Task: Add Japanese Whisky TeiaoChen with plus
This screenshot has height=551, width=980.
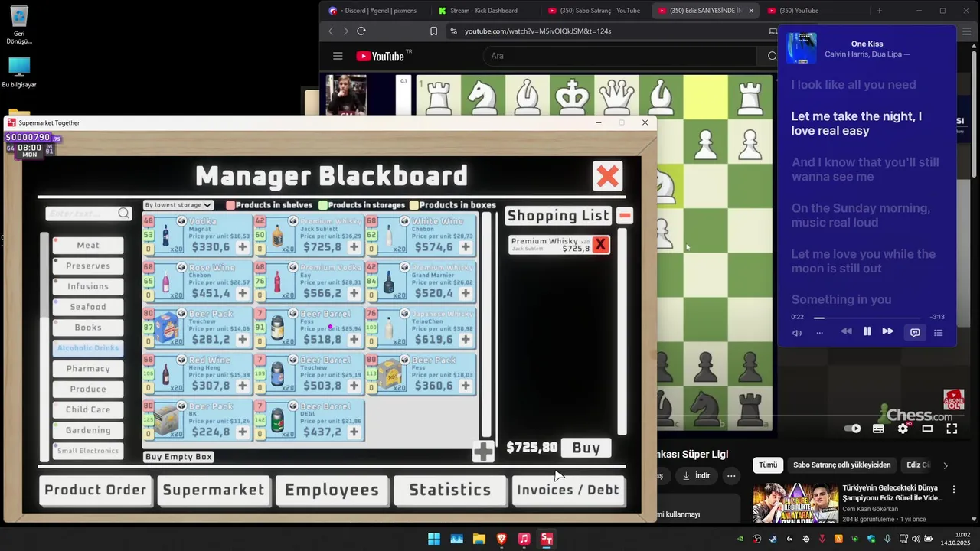Action: click(x=465, y=340)
